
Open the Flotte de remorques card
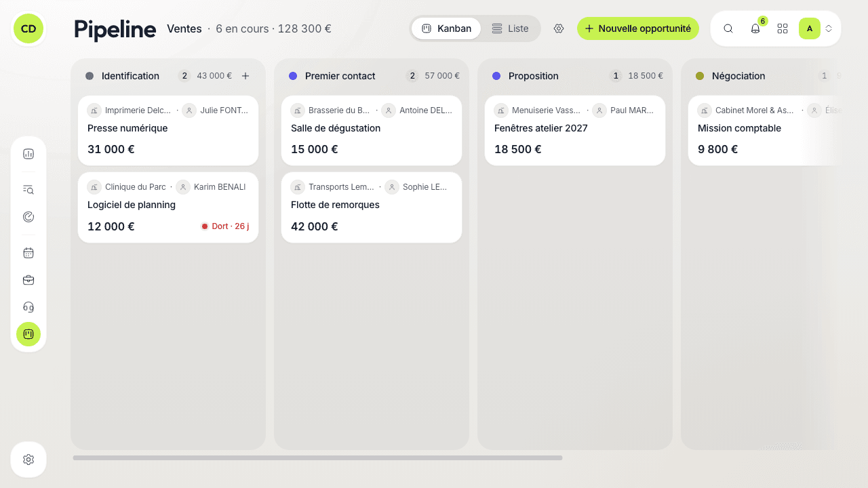(x=372, y=207)
